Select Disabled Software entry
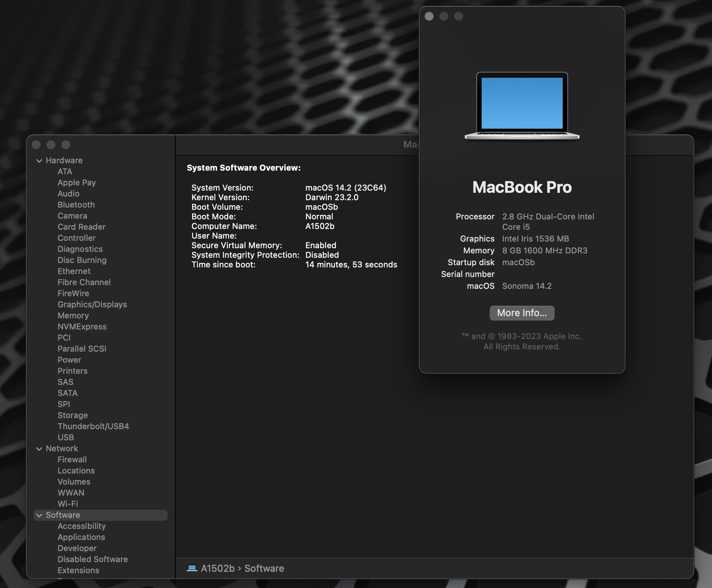The height and width of the screenshot is (588, 712). pos(92,559)
